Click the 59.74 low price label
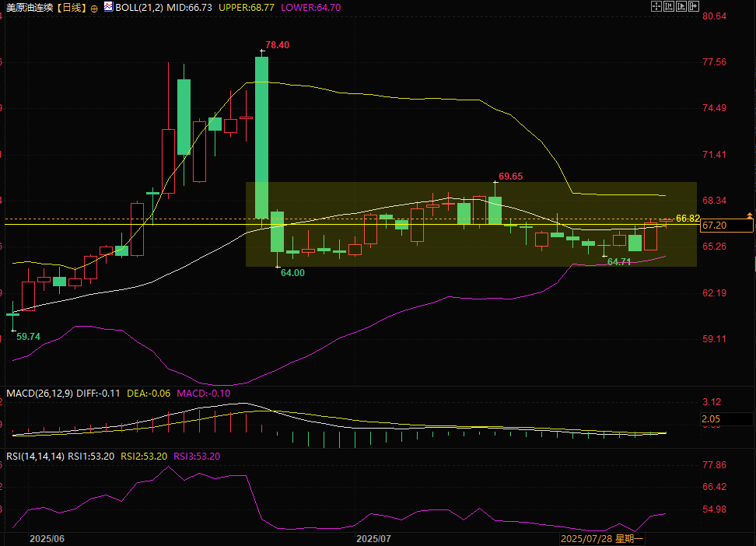This screenshot has width=756, height=546. [29, 337]
